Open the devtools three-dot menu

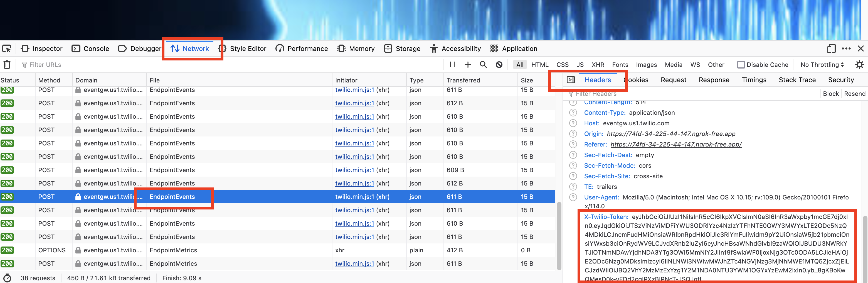pos(846,48)
